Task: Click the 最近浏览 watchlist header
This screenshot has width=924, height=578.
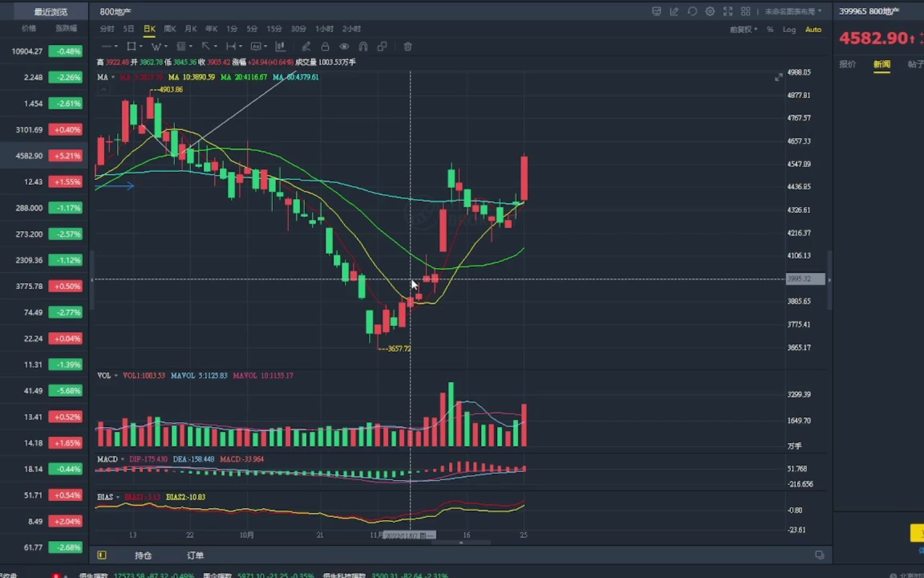Action: tap(50, 12)
